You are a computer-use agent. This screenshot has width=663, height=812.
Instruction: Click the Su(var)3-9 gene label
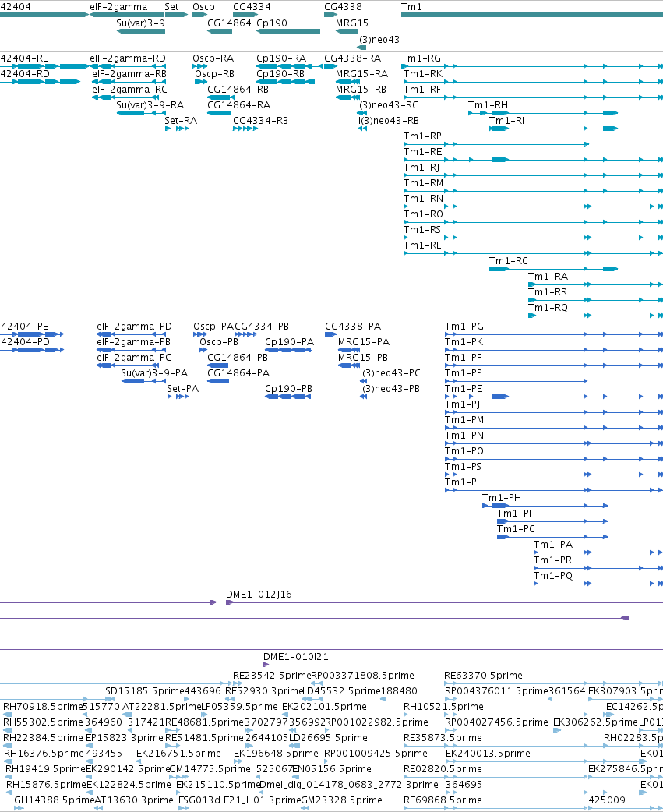(140, 23)
